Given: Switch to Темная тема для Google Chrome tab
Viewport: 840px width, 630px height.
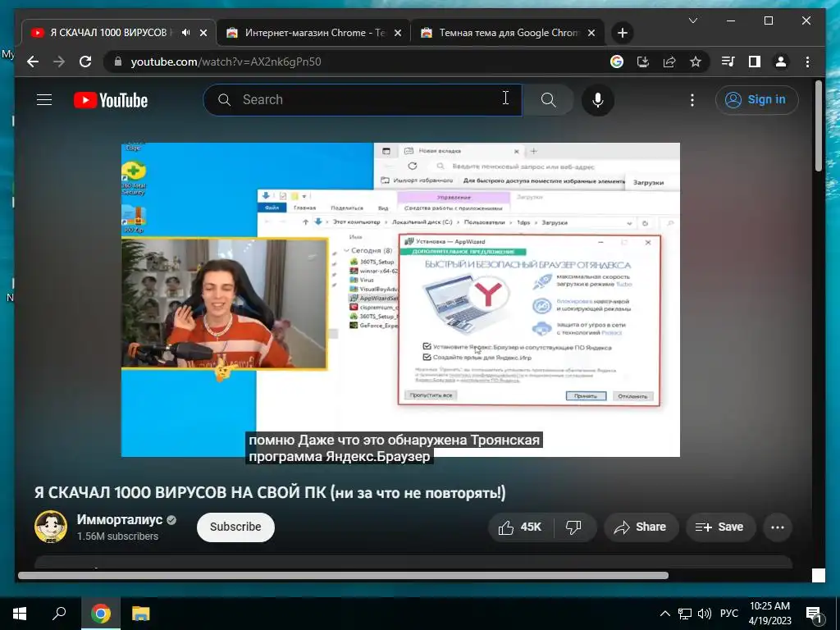Looking at the screenshot, I should point(509,33).
